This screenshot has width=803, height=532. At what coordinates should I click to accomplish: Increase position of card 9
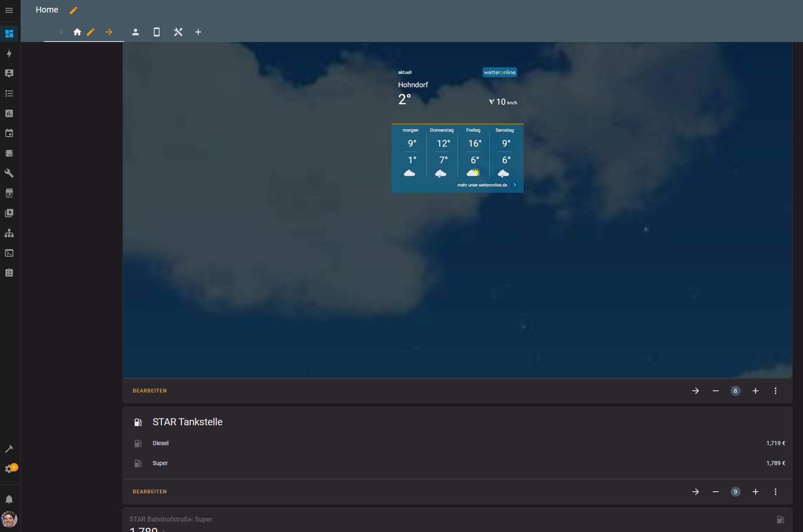pyautogui.click(x=755, y=492)
